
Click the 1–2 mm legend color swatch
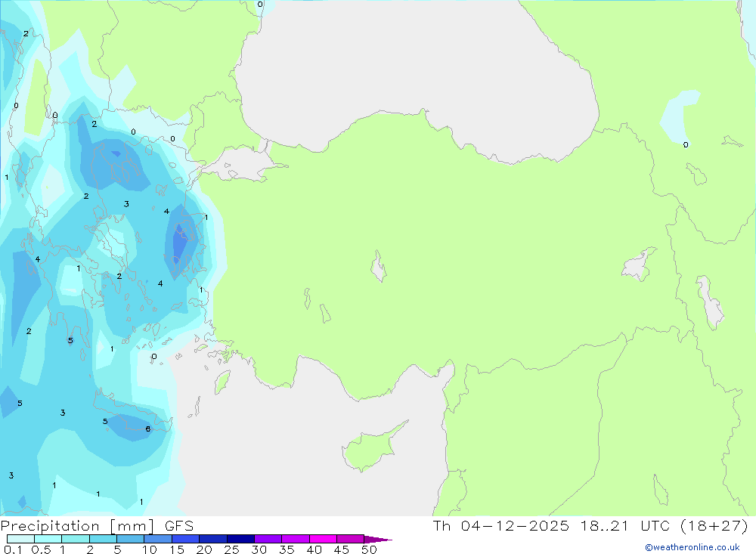click(75, 539)
